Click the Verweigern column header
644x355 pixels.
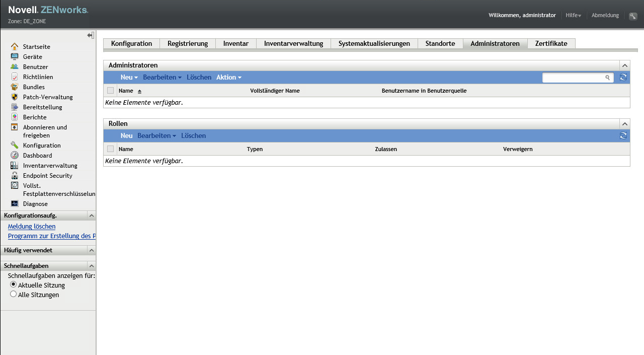[x=518, y=149]
